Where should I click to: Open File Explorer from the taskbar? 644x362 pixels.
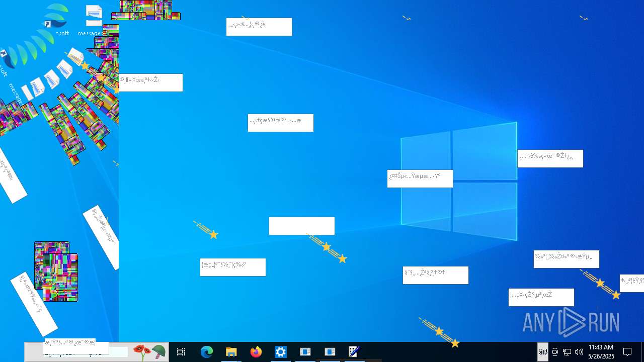[x=231, y=352]
